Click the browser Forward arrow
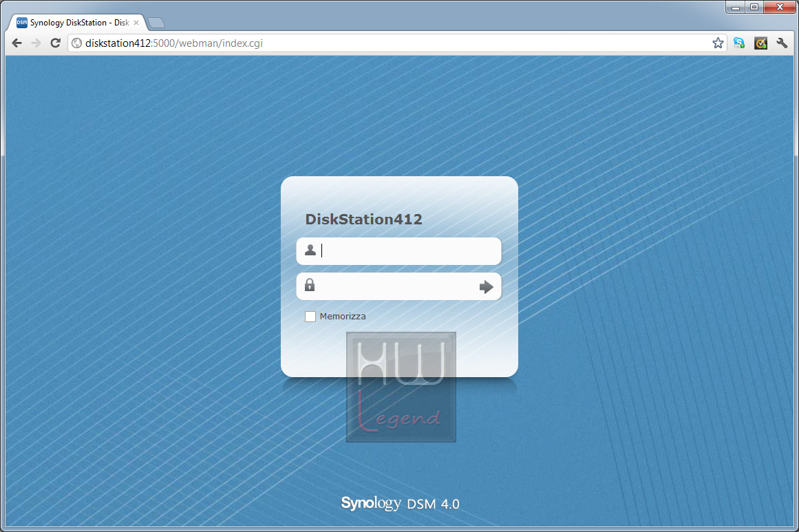The height and width of the screenshot is (532, 799). tap(36, 43)
